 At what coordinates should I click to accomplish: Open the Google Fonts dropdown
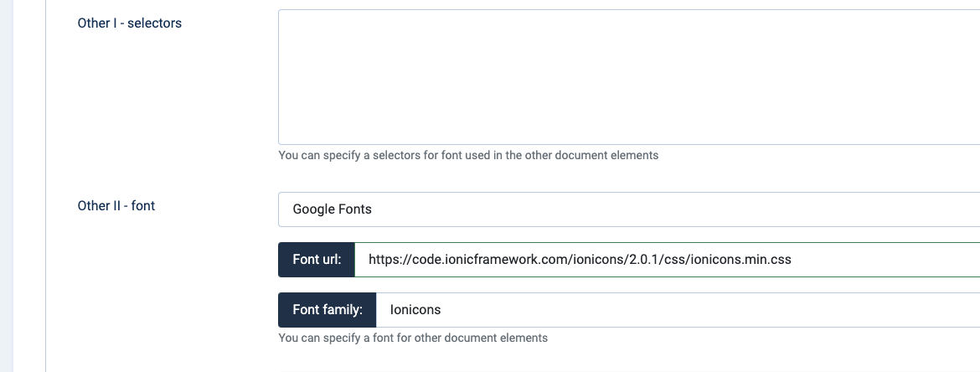(628, 209)
